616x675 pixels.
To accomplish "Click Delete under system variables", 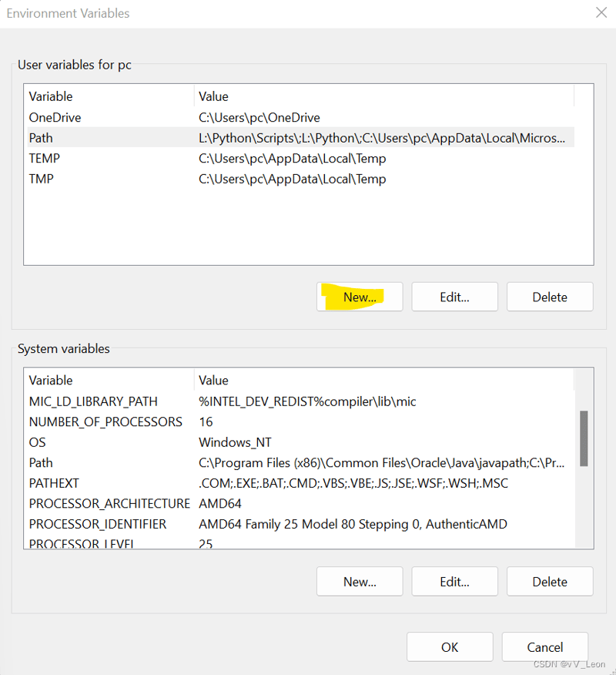I will [550, 582].
